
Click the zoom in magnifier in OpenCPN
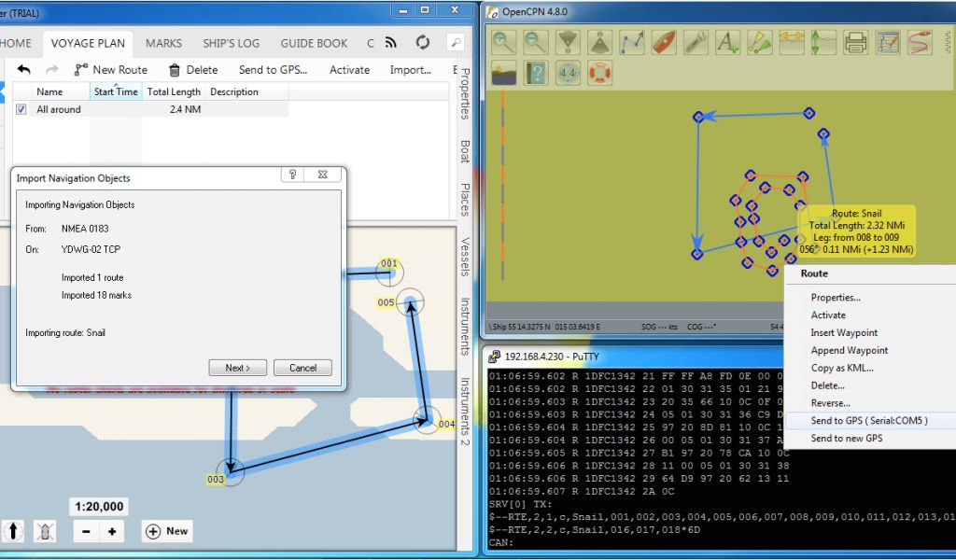point(504,42)
